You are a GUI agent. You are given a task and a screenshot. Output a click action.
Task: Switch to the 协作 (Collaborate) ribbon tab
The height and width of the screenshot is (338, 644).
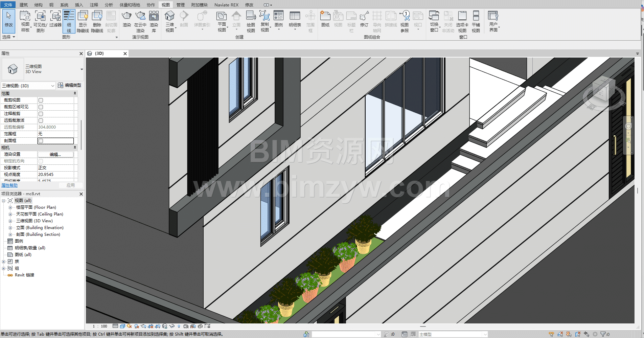point(151,5)
